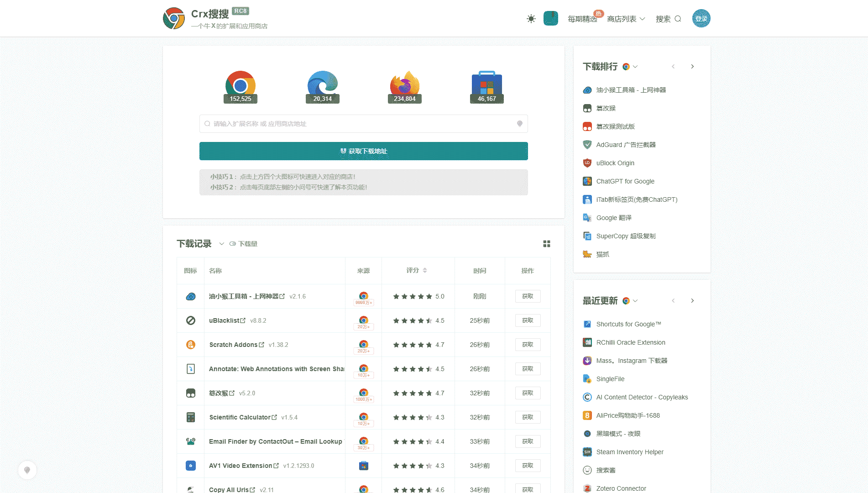Screen dimensions: 868x493
Task: Focus the extension name search input field
Action: [363, 124]
